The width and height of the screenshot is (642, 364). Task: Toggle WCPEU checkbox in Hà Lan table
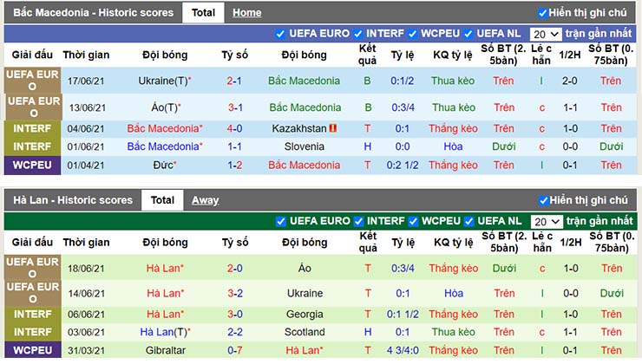[413, 222]
